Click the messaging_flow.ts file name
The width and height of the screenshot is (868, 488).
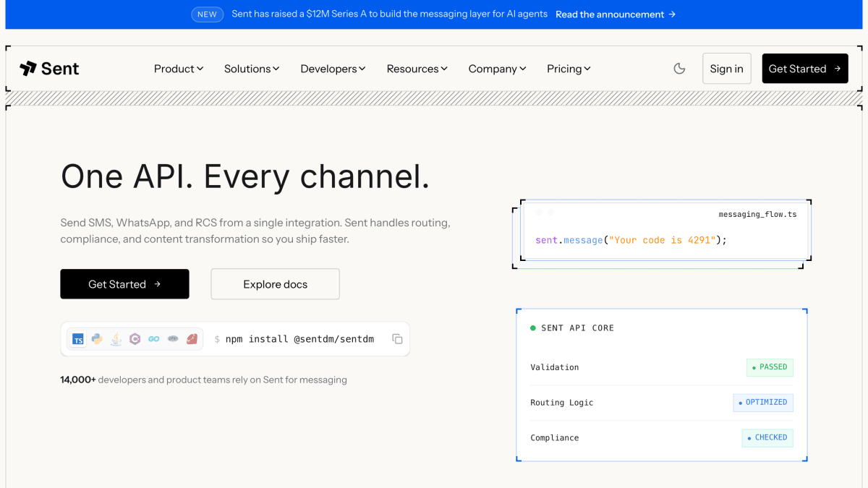[757, 215]
